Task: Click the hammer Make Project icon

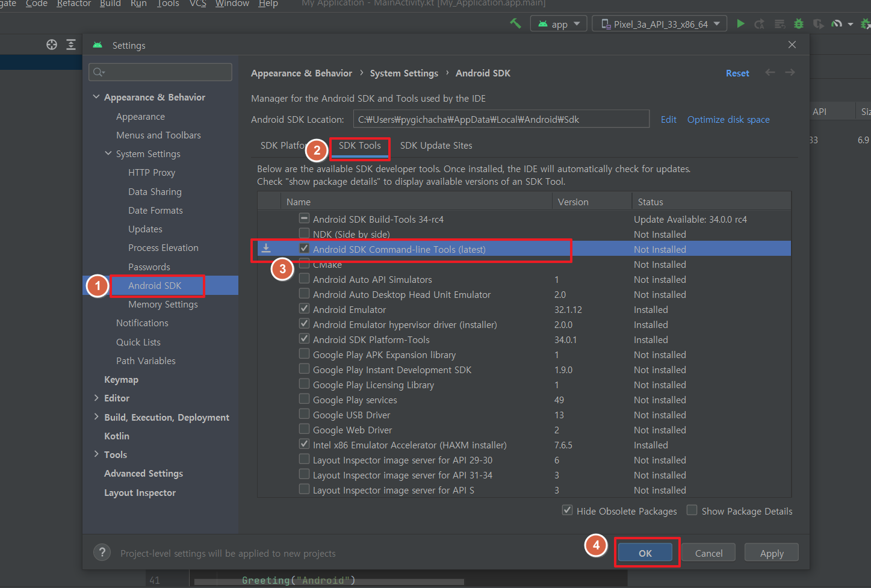Action: (515, 23)
